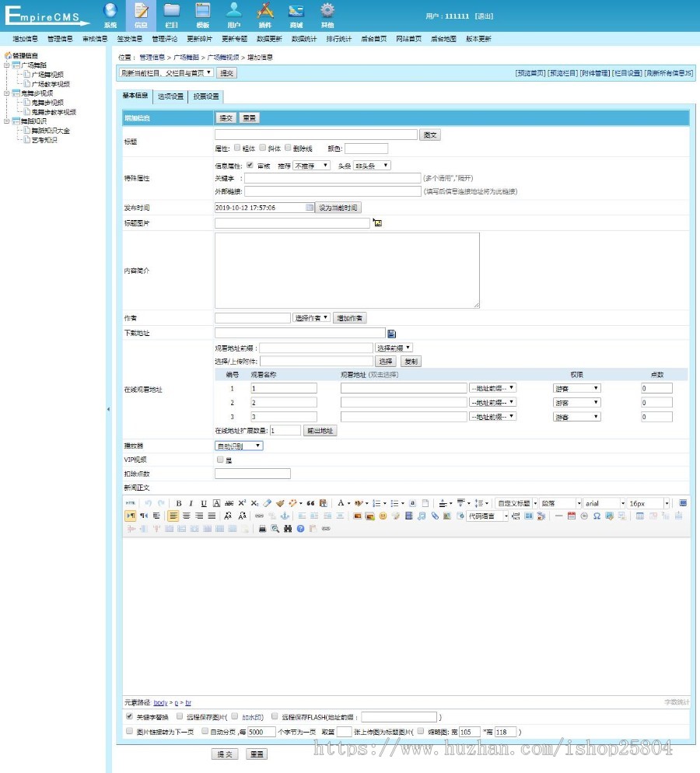Click the 退出 logout link
Screen dimensions: 700x773
coord(484,16)
